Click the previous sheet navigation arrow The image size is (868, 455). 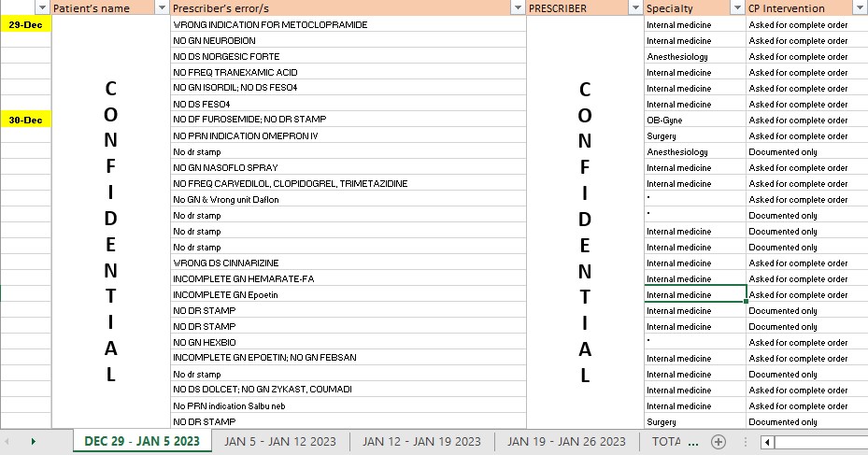pyautogui.click(x=10, y=441)
